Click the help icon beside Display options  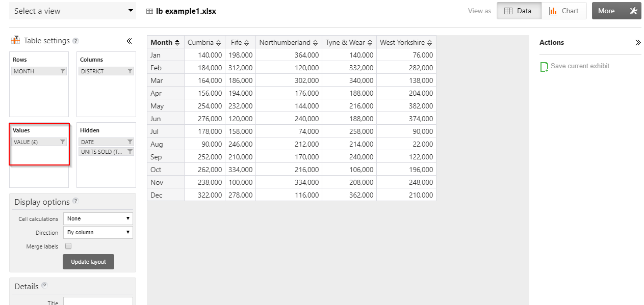[75, 201]
